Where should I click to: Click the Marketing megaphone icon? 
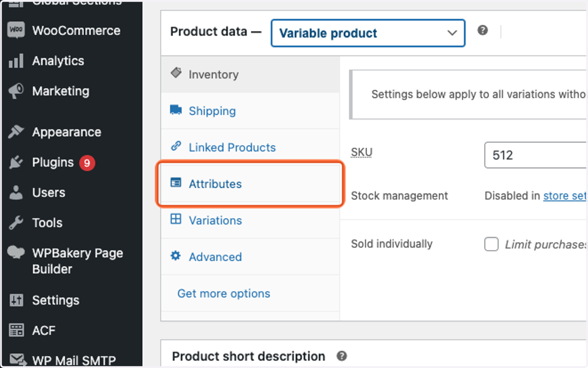16,91
